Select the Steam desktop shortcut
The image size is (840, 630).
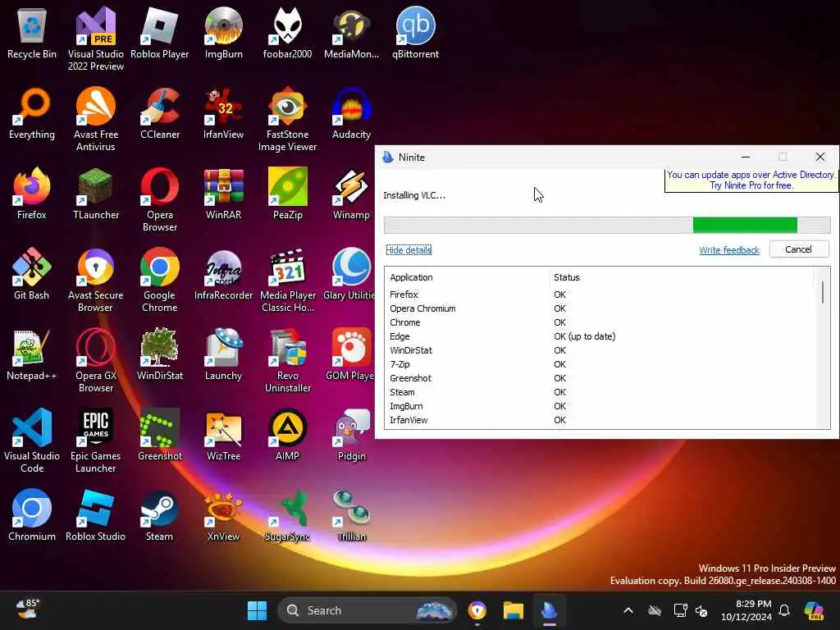(159, 515)
